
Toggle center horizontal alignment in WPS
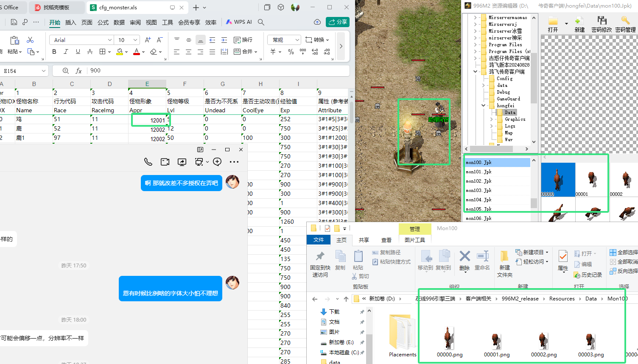(188, 52)
